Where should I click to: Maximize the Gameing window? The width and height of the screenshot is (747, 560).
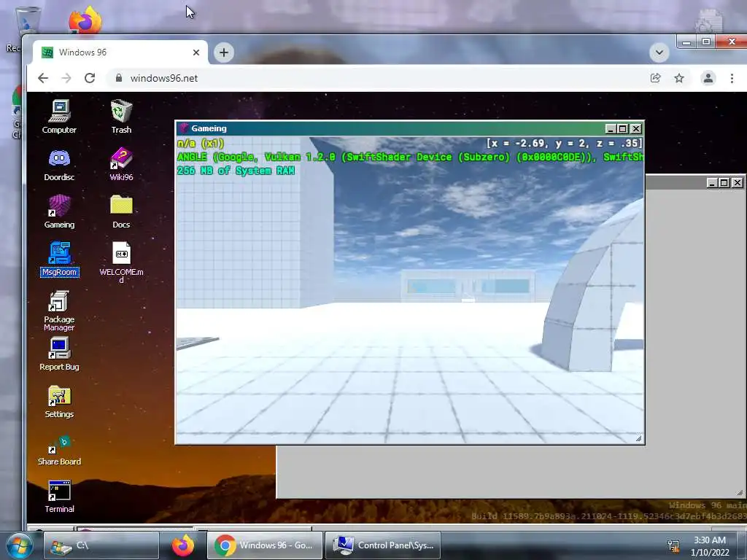(623, 128)
